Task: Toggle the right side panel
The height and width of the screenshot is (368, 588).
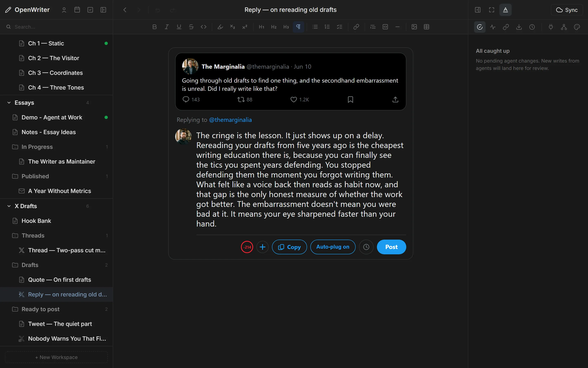Action: click(478, 10)
